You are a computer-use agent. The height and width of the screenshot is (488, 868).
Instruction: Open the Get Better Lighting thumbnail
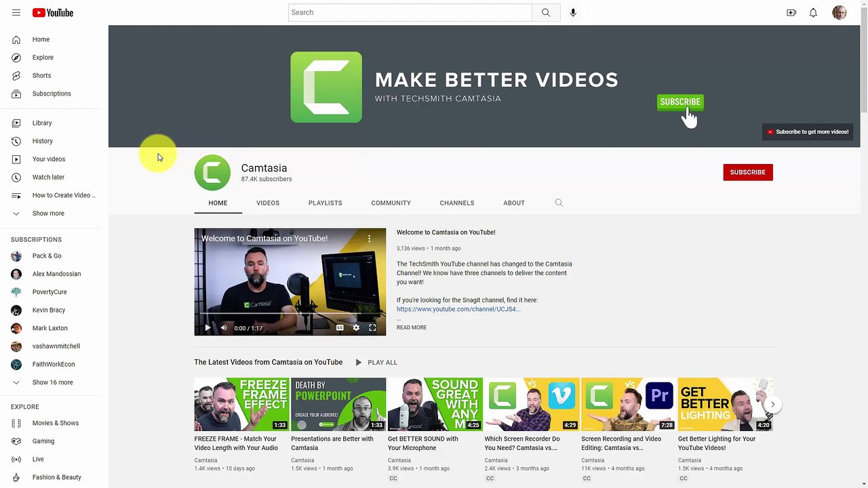pos(726,405)
